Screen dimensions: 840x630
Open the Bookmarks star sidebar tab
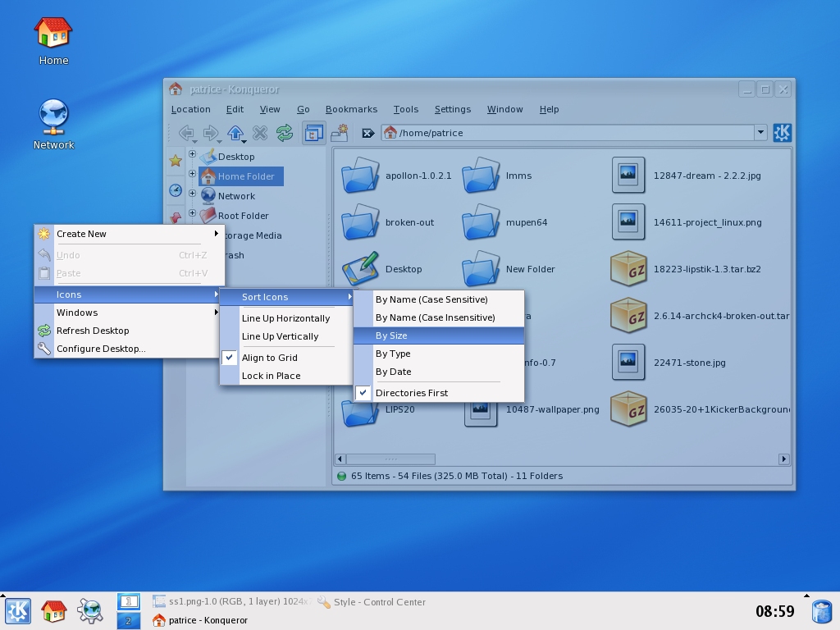point(176,160)
